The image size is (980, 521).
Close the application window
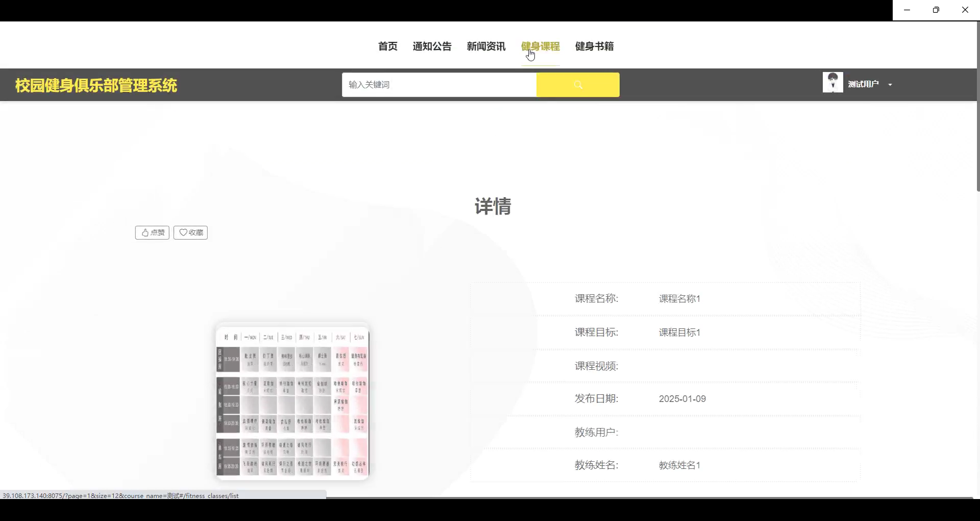tap(965, 10)
